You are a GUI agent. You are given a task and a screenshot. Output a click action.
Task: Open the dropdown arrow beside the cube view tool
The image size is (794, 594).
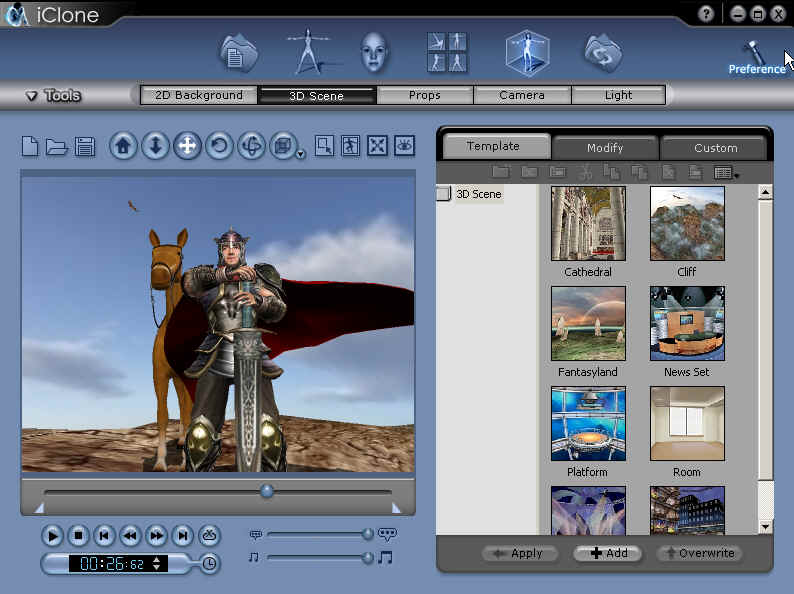point(301,154)
